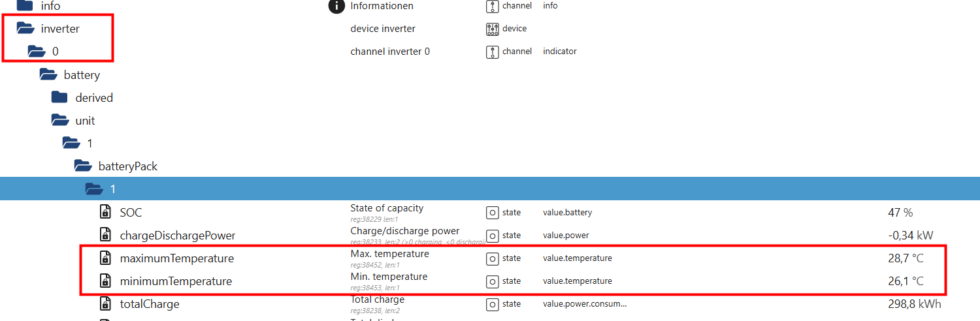Image resolution: width=980 pixels, height=321 pixels.
Task: Click the 47 % SOC value
Action: [x=900, y=213]
